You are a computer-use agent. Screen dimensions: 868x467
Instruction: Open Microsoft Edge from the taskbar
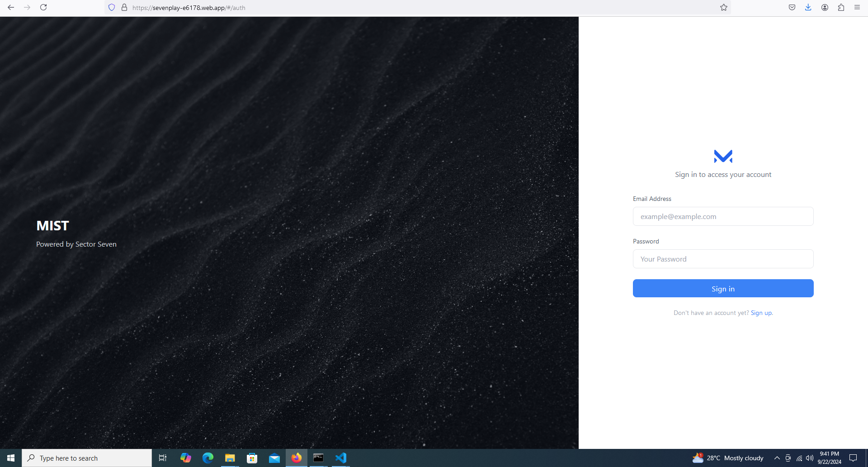208,458
